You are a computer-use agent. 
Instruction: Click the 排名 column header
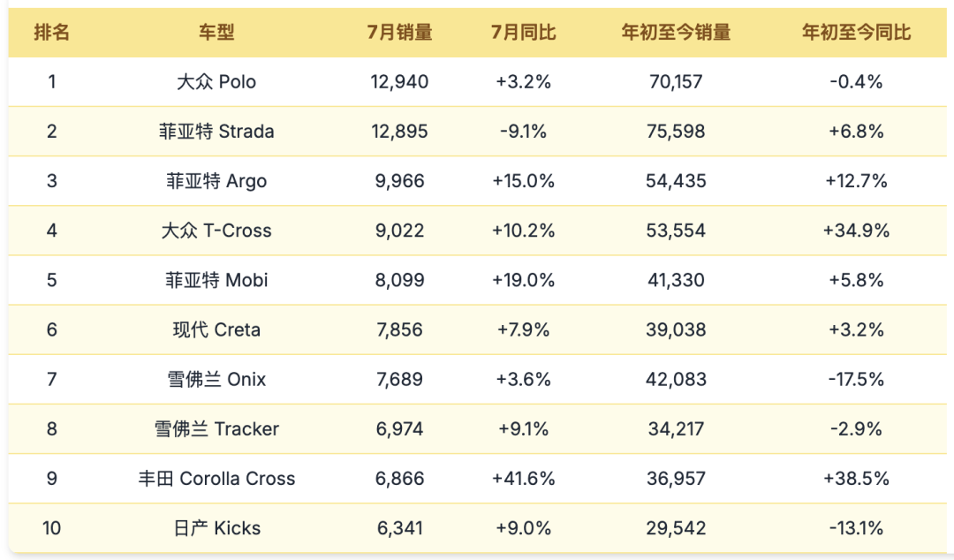[x=52, y=33]
